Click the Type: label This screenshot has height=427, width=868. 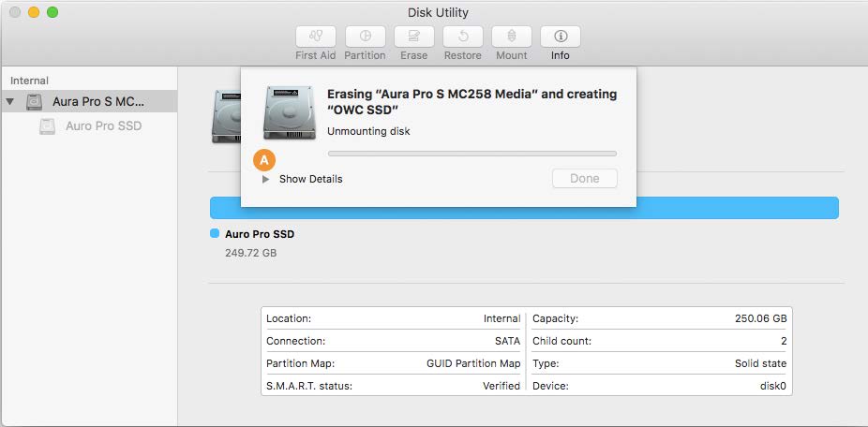546,364
